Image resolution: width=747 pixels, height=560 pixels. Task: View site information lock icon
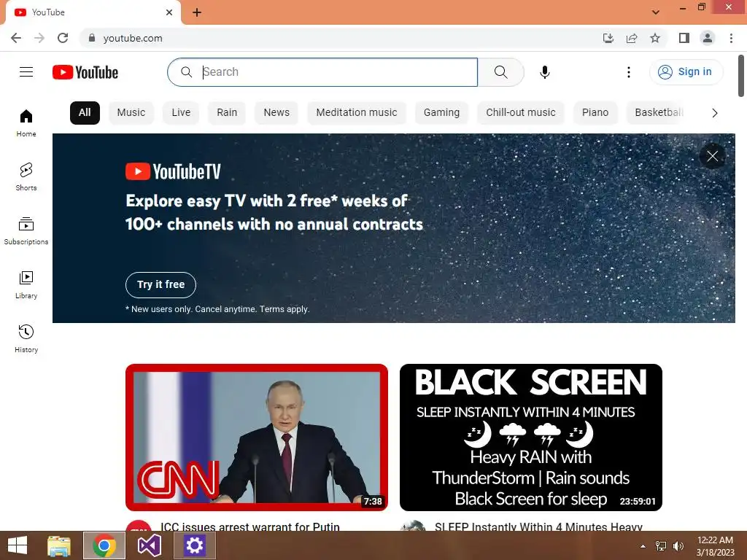click(91, 38)
